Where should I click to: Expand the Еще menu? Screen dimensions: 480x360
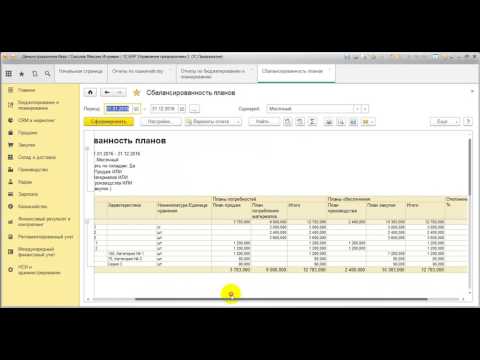click(445, 122)
